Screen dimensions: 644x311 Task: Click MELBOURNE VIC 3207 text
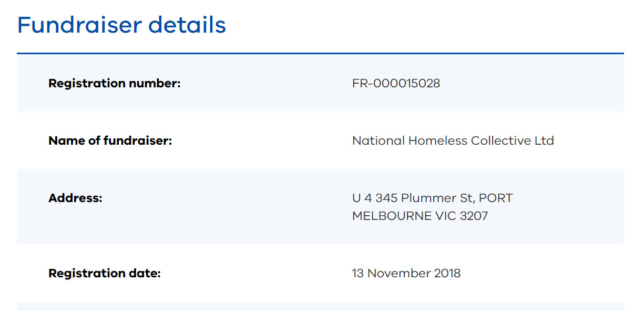(420, 216)
